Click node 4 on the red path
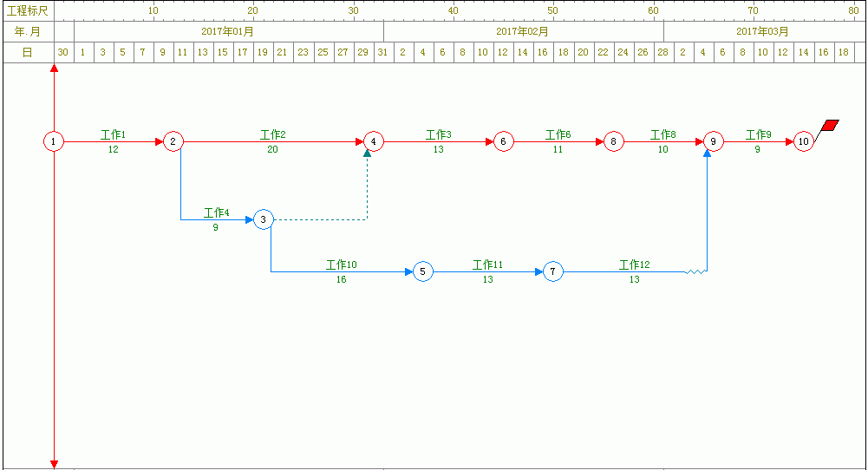Image resolution: width=868 pixels, height=470 pixels. (373, 141)
